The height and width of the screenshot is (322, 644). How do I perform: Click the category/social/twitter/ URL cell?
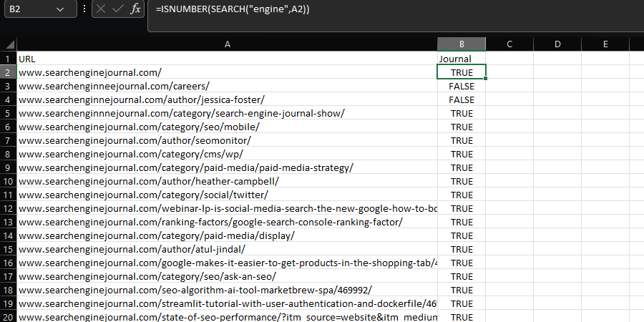(x=227, y=195)
